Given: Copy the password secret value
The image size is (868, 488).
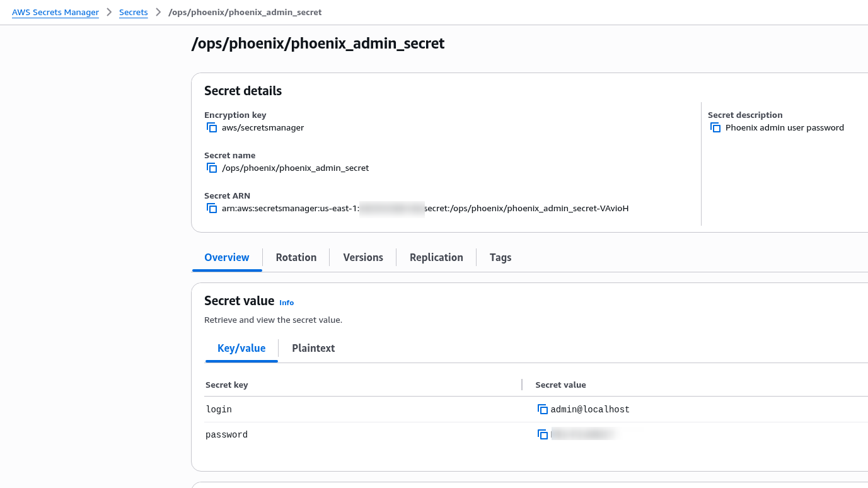Looking at the screenshot, I should tap(542, 434).
